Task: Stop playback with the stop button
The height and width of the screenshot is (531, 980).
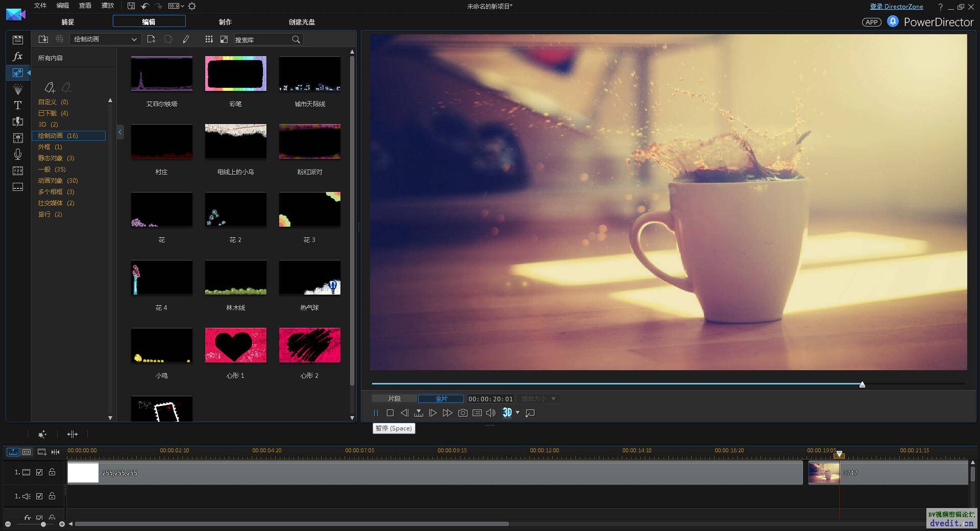Action: 390,413
